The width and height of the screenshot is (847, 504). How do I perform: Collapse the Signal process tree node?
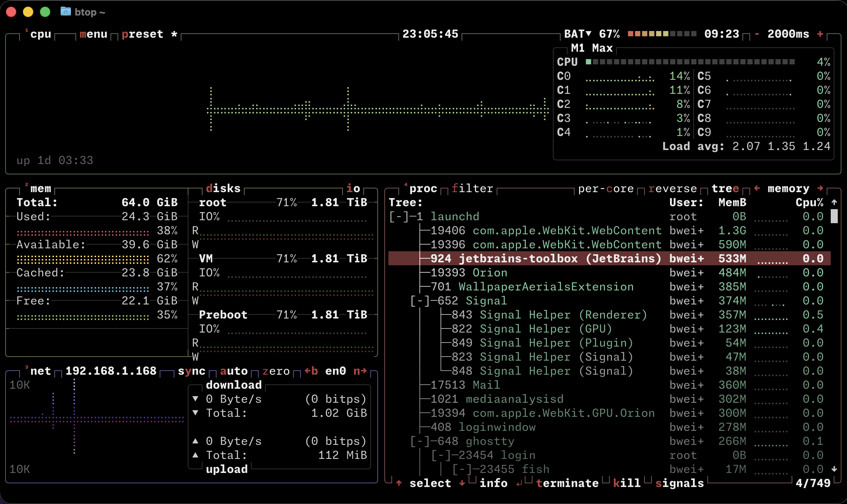tap(420, 301)
